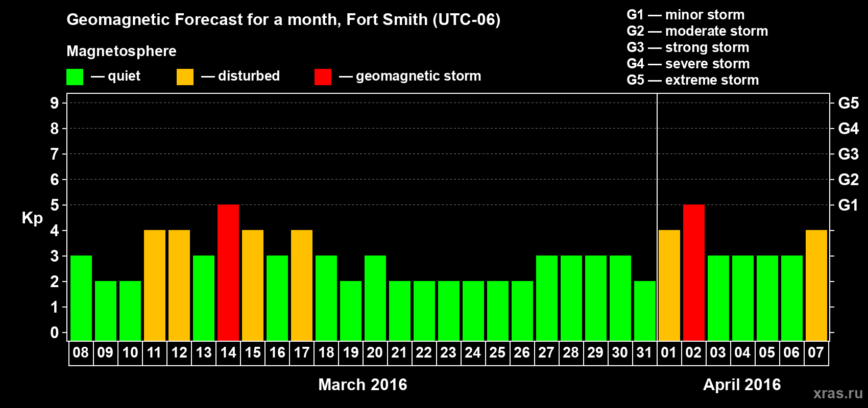Select the green bar for March 31
Viewport: 868px width, 408px height.
pos(645,311)
